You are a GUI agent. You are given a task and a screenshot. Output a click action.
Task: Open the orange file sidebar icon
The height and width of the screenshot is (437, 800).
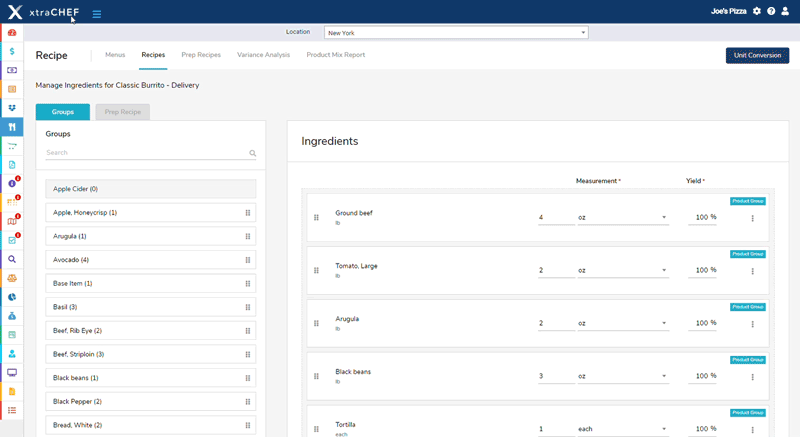[12, 391]
